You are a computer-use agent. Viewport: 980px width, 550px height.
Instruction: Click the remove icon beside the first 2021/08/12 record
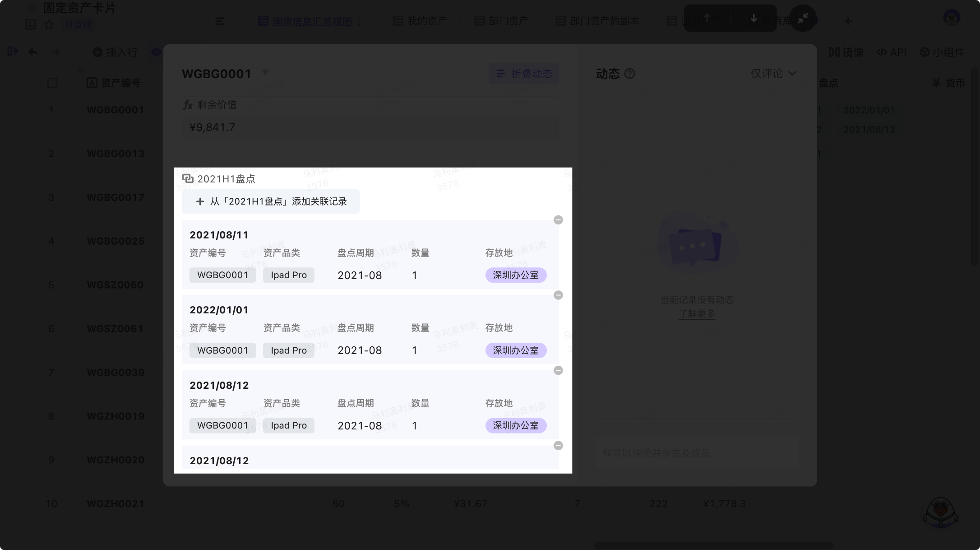tap(558, 370)
